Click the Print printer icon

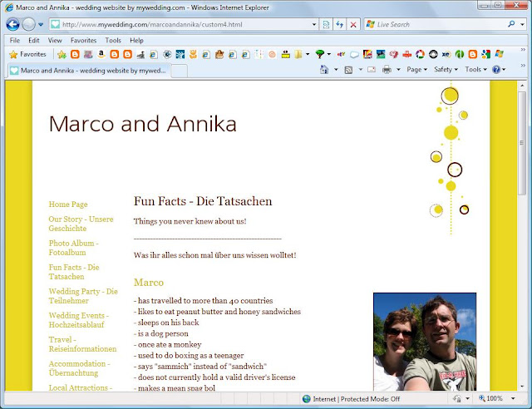(x=387, y=70)
